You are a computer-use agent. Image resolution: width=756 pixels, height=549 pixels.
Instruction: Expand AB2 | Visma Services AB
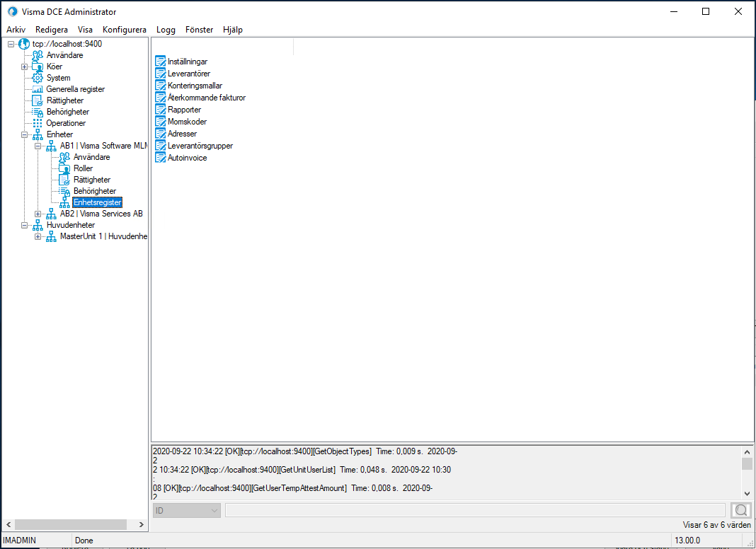[x=39, y=214]
